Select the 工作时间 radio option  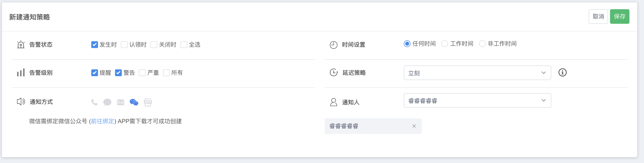tap(445, 43)
